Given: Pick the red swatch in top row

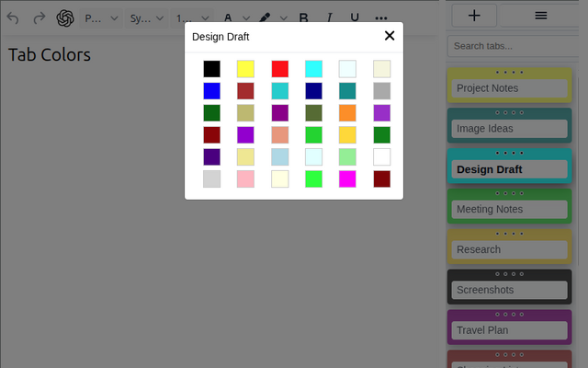Looking at the screenshot, I should pyautogui.click(x=280, y=69).
